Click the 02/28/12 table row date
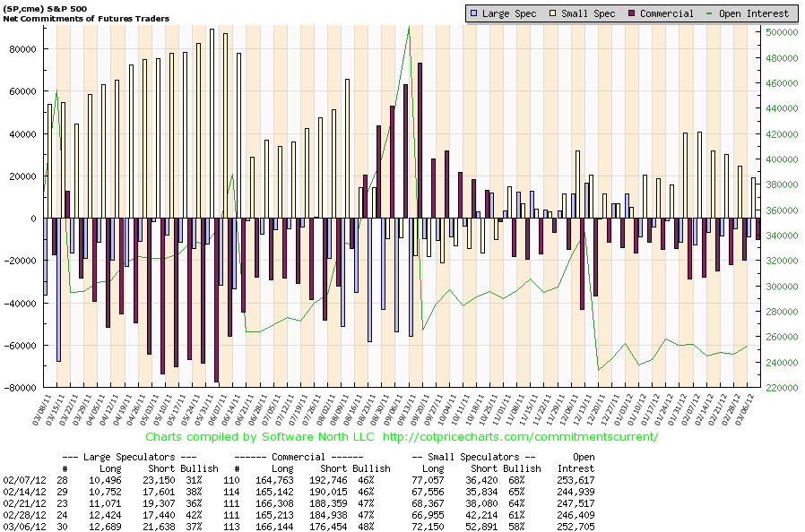The width and height of the screenshot is (805, 532). coord(24,515)
